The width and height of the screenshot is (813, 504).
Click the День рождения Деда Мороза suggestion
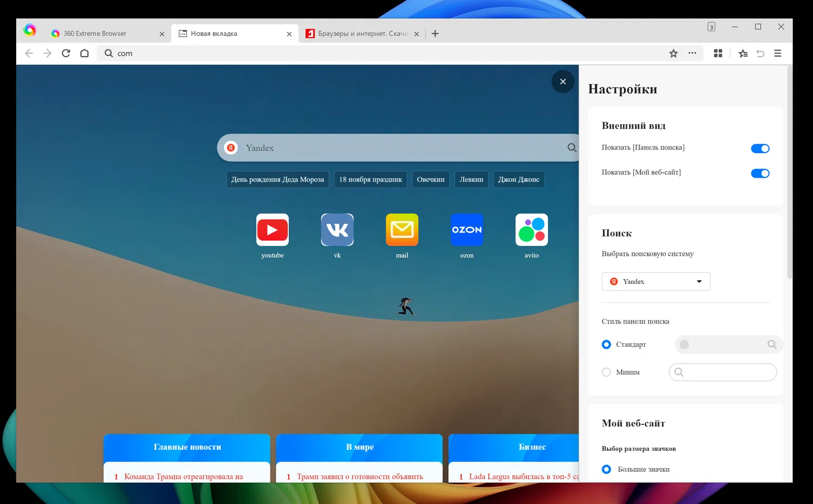point(278,179)
